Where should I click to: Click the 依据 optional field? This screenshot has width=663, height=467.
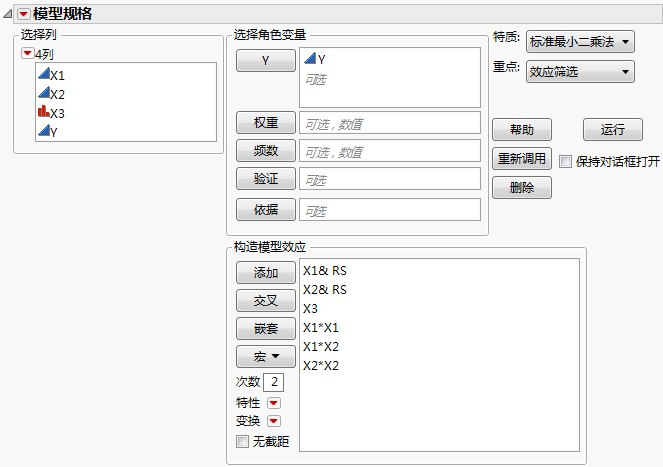tap(390, 209)
